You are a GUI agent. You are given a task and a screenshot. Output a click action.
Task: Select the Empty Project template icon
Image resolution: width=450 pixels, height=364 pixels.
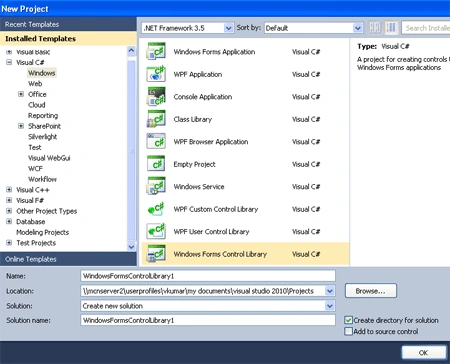156,164
